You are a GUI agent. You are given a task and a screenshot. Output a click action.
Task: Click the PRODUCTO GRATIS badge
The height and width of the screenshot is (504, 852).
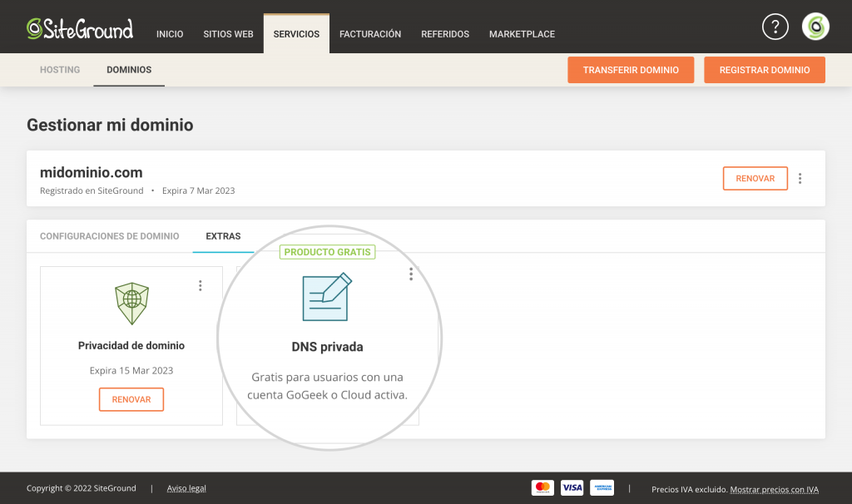pyautogui.click(x=327, y=252)
